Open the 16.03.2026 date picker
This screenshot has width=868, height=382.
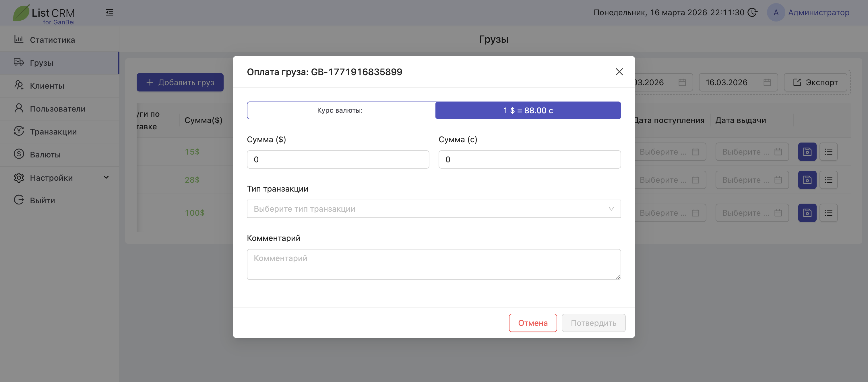738,83
